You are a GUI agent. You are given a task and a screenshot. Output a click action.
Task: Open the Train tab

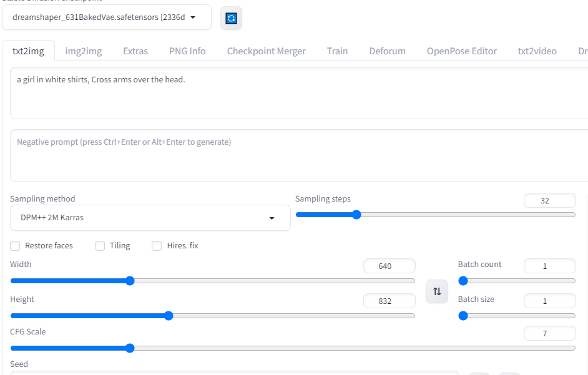coord(338,51)
